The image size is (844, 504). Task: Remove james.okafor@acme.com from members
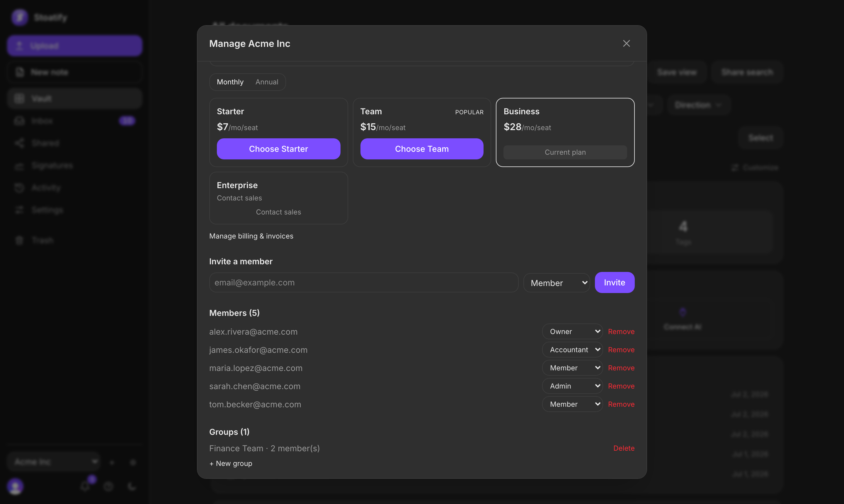coord(621,350)
